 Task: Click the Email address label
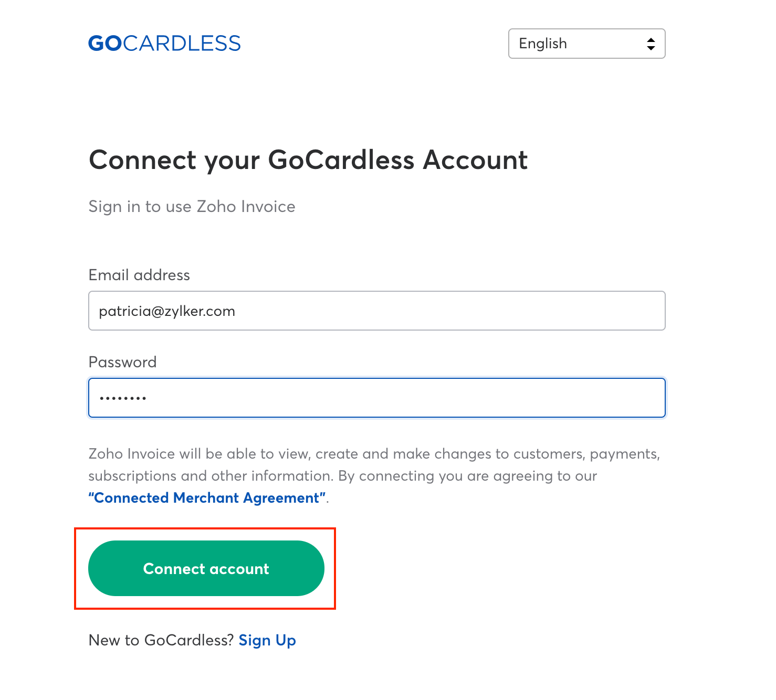(139, 275)
